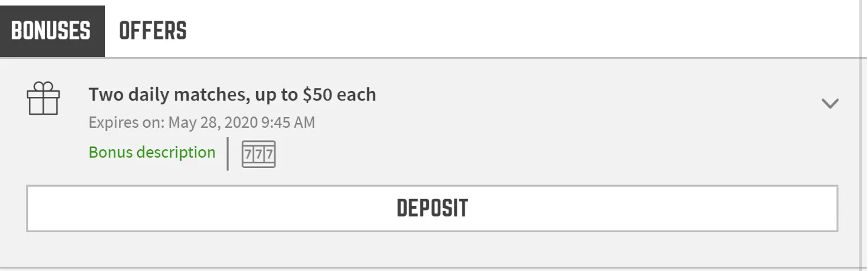Click the vertical scrollbar on the right
This screenshot has height=271, width=868.
point(863,133)
